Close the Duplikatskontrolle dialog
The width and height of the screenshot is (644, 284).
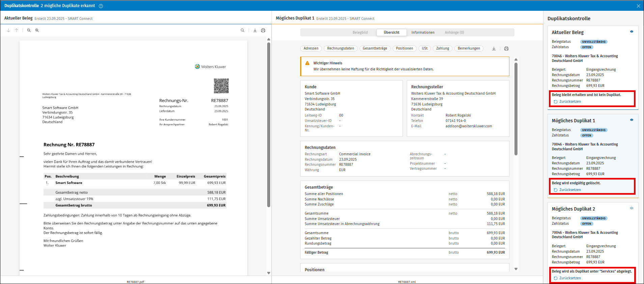tap(638, 6)
